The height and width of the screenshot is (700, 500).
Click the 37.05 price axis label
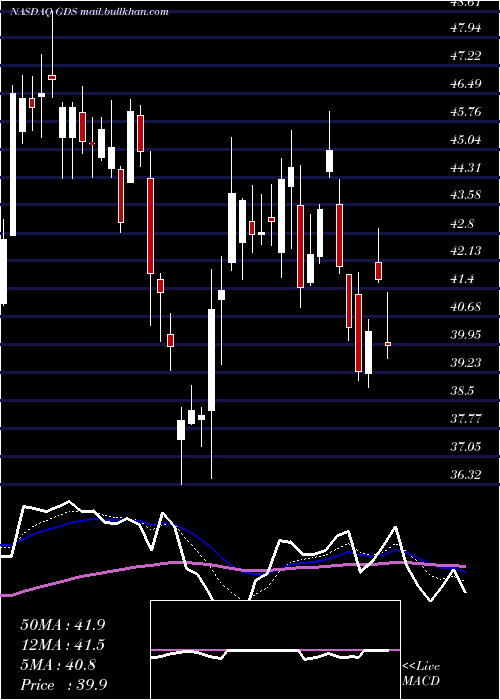click(x=466, y=446)
